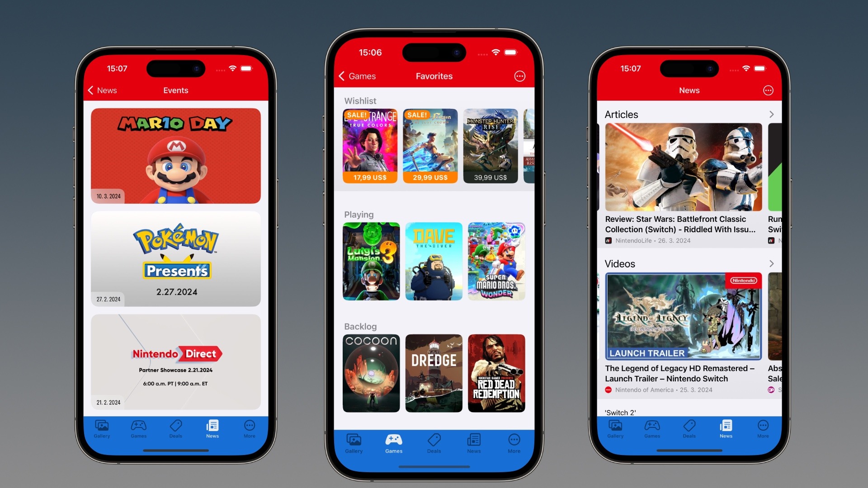
Task: Select Nintendo Direct Partner Showcase entry
Action: tap(176, 362)
